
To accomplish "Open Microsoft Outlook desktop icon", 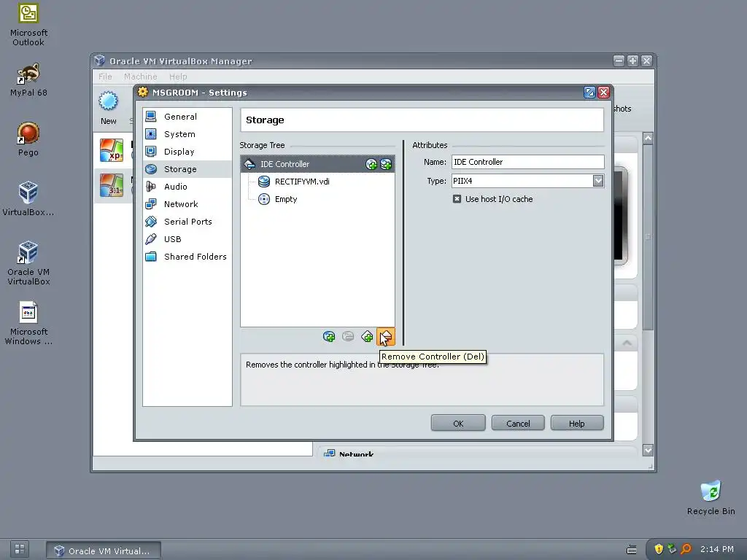I will click(28, 26).
